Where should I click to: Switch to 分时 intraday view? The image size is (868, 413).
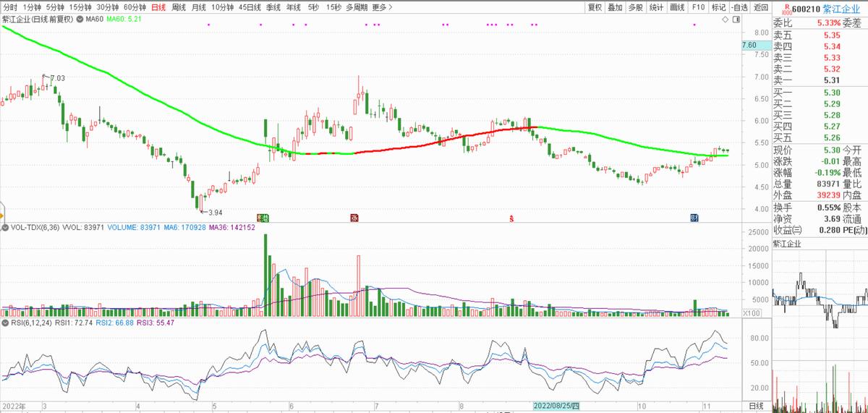10,7
